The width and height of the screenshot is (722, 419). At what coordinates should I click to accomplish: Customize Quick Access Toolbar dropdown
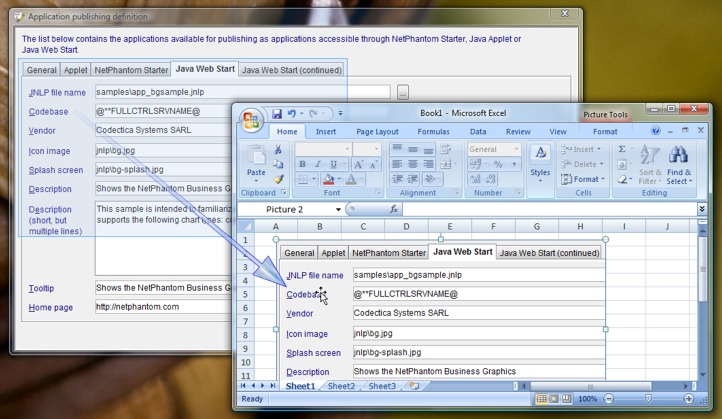coord(340,113)
